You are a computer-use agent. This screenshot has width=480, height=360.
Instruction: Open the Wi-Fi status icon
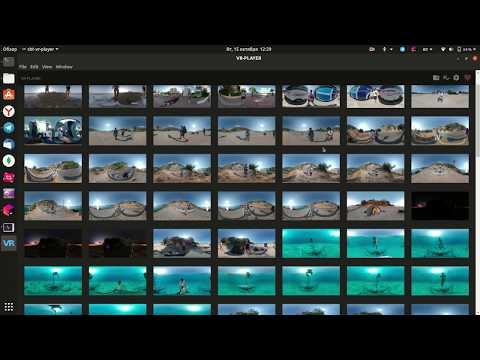click(443, 49)
